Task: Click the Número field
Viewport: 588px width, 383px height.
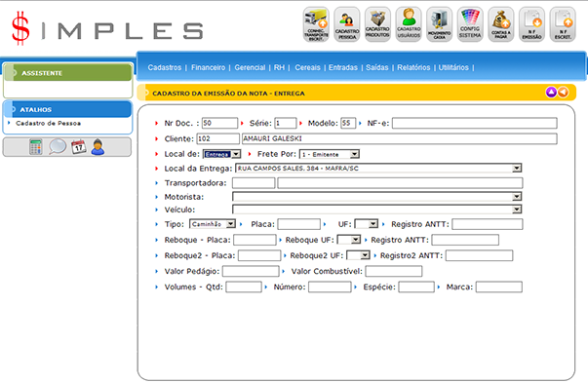Action: [330, 287]
